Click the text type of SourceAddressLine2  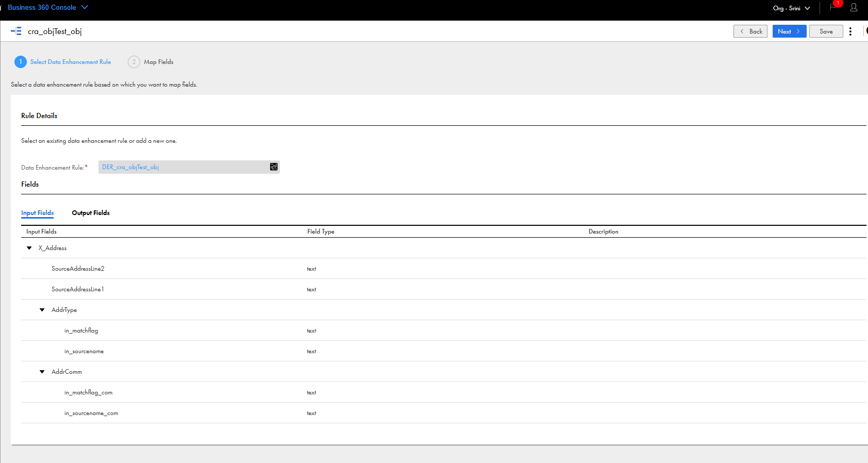[x=311, y=269]
